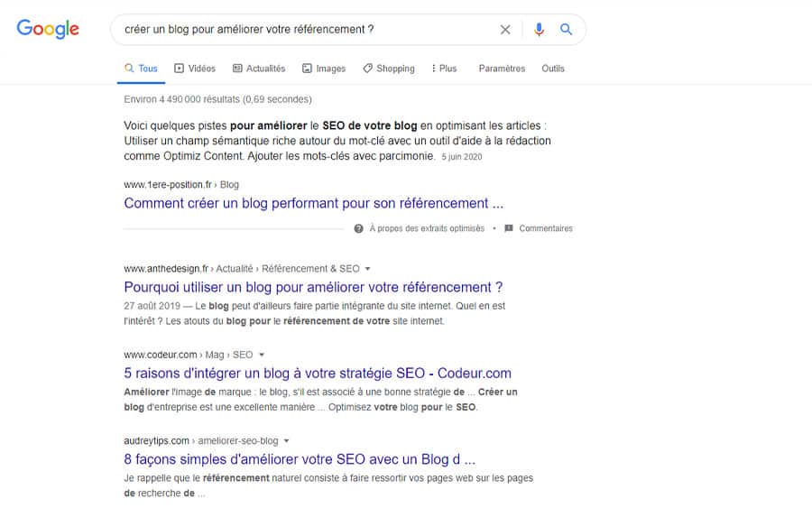This screenshot has width=812, height=508.
Task: Click 'Environ 4 490 000 résultats' stats text
Action: click(x=217, y=99)
